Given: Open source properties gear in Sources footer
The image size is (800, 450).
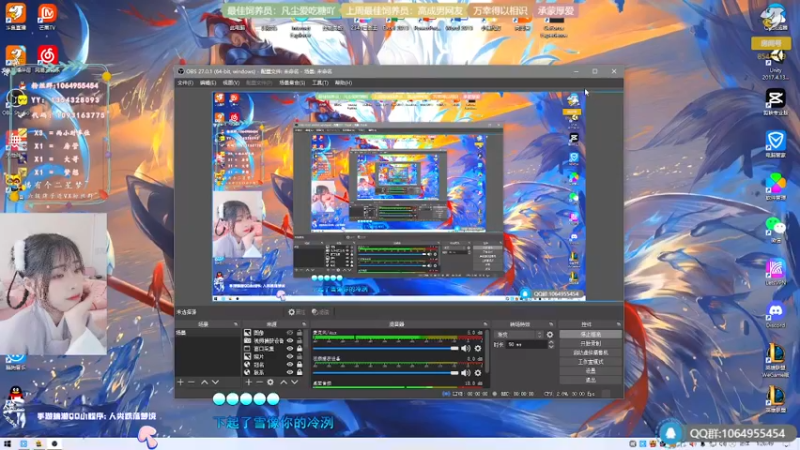Looking at the screenshot, I should click(x=270, y=382).
